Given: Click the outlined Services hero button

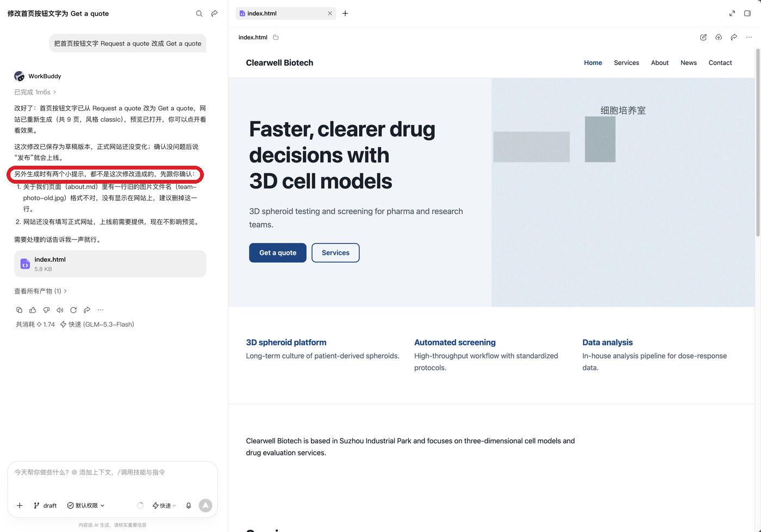Looking at the screenshot, I should point(335,253).
